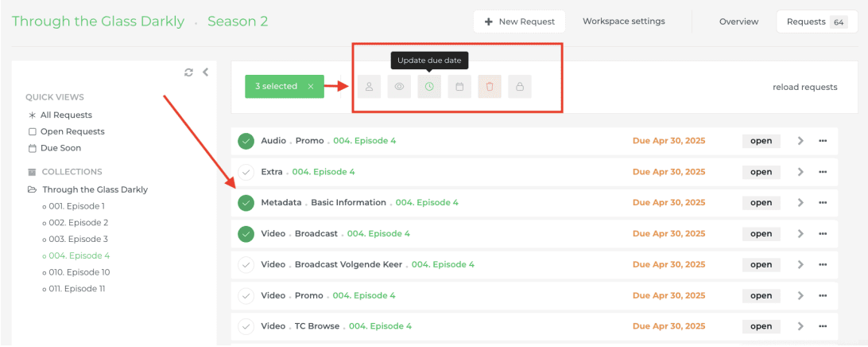Click the assign user icon in bulk toolbar
This screenshot has height=347, width=868.
coord(369,87)
